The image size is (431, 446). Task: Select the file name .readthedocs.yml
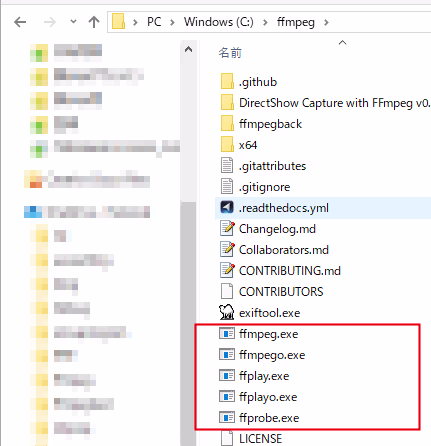click(x=284, y=208)
